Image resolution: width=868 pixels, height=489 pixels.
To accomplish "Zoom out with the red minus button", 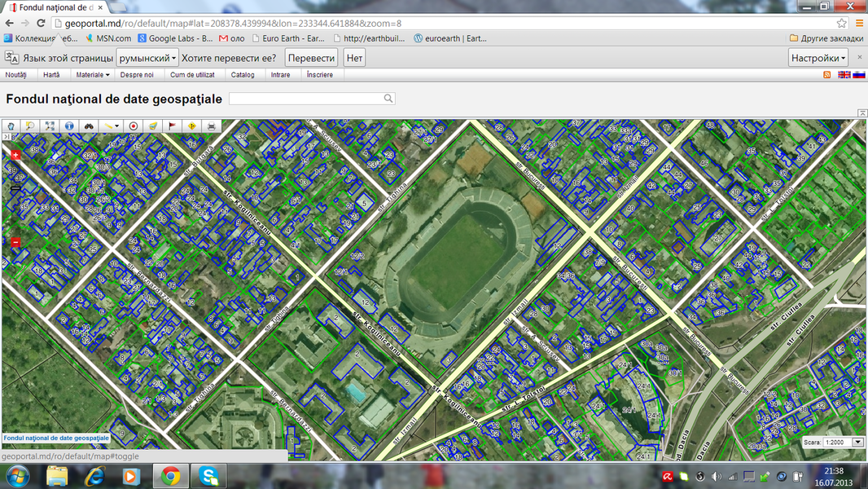I will [x=15, y=242].
